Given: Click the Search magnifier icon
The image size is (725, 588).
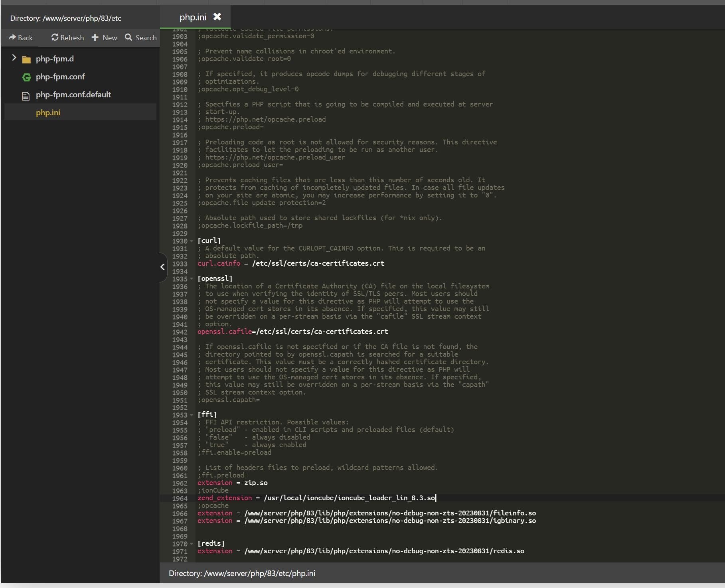Looking at the screenshot, I should coord(128,37).
